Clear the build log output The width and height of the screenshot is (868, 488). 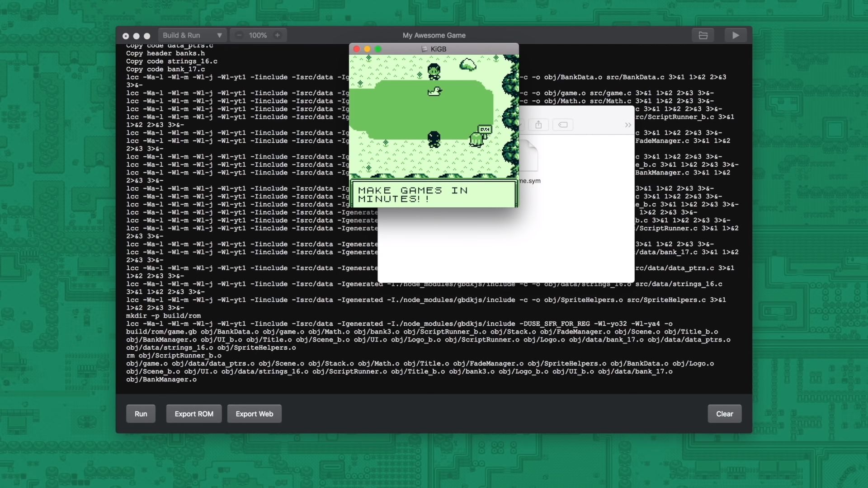tap(725, 414)
